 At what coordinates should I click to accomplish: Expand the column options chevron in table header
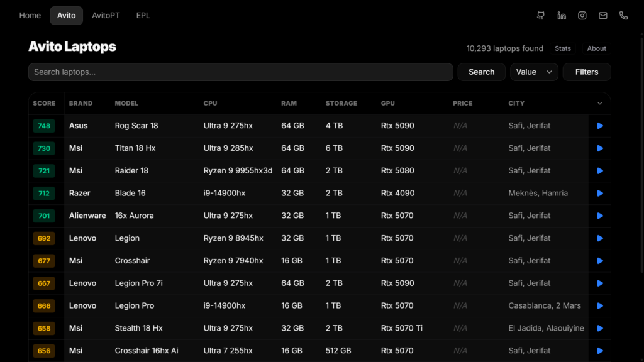coord(599,104)
